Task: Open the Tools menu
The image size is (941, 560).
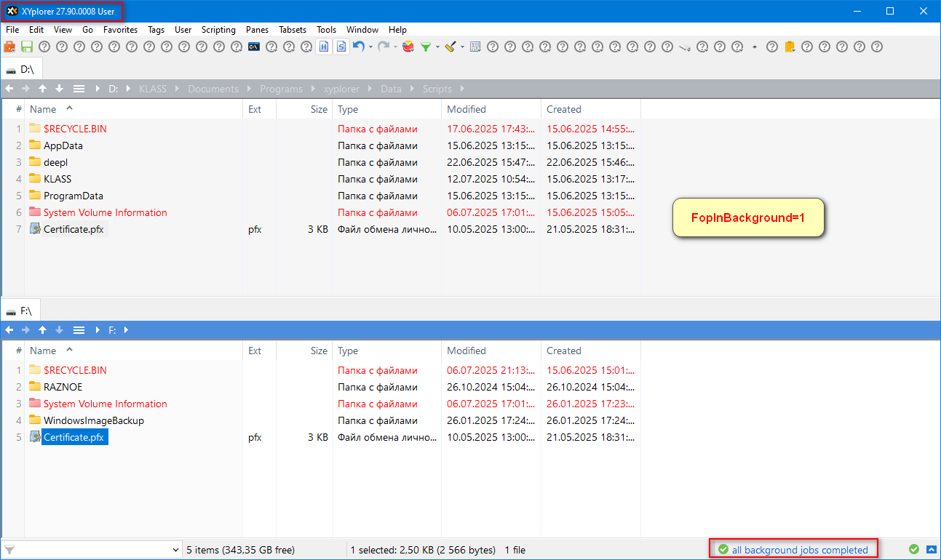Action: point(326,30)
